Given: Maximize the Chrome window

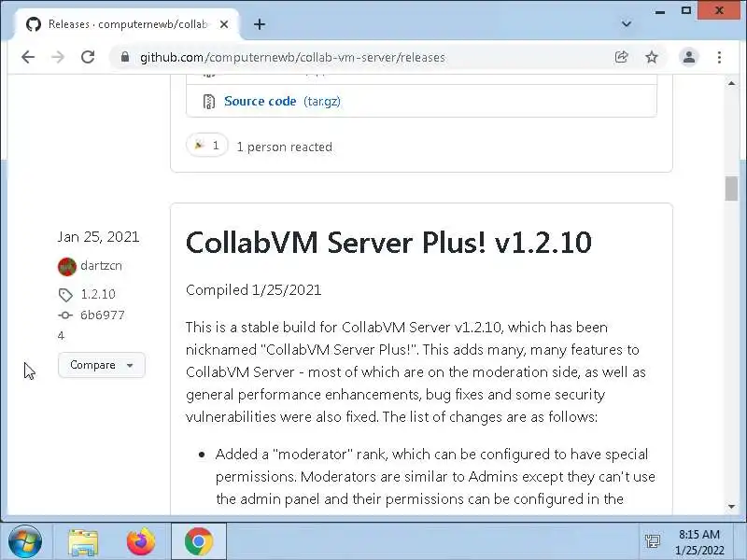Looking at the screenshot, I should coord(685,10).
